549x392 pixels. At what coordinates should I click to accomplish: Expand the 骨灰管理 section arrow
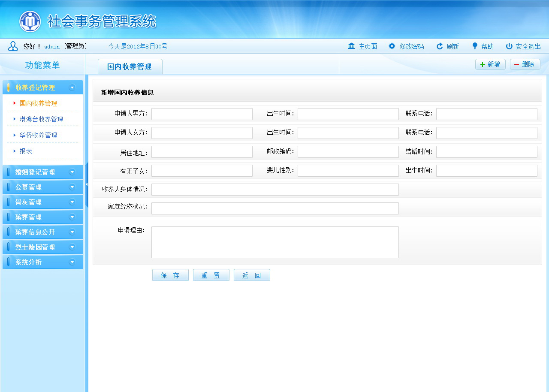[72, 202]
